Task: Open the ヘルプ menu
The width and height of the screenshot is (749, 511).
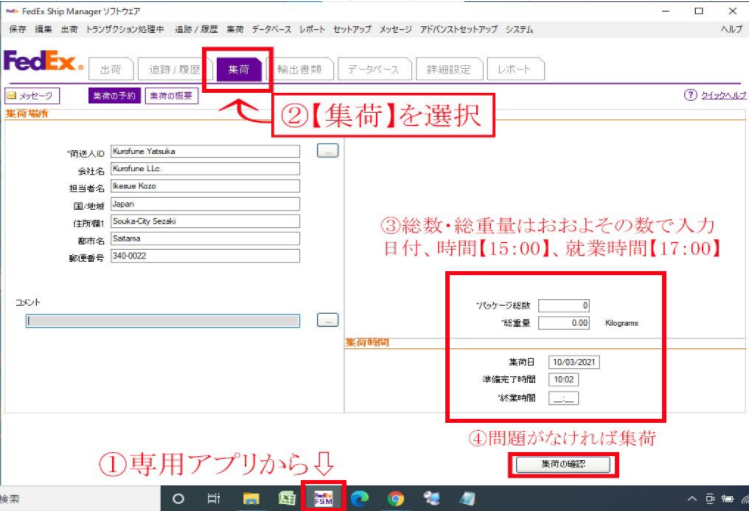Action: click(732, 29)
